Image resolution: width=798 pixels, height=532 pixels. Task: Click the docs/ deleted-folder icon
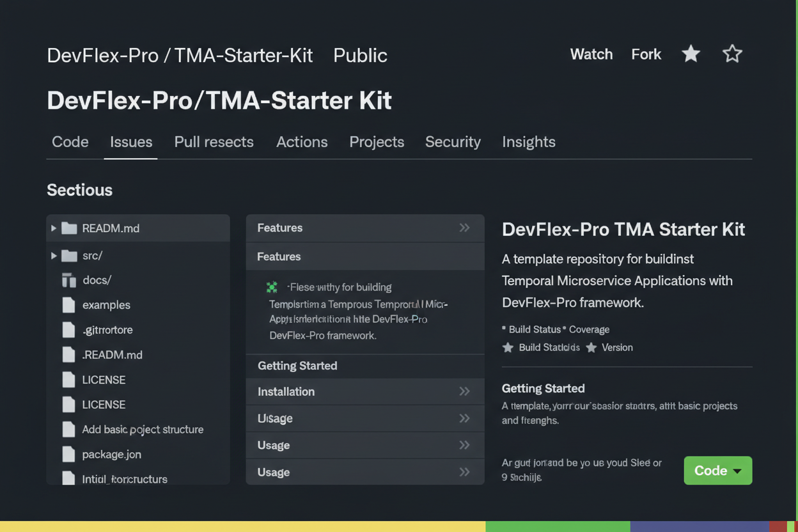pyautogui.click(x=69, y=280)
